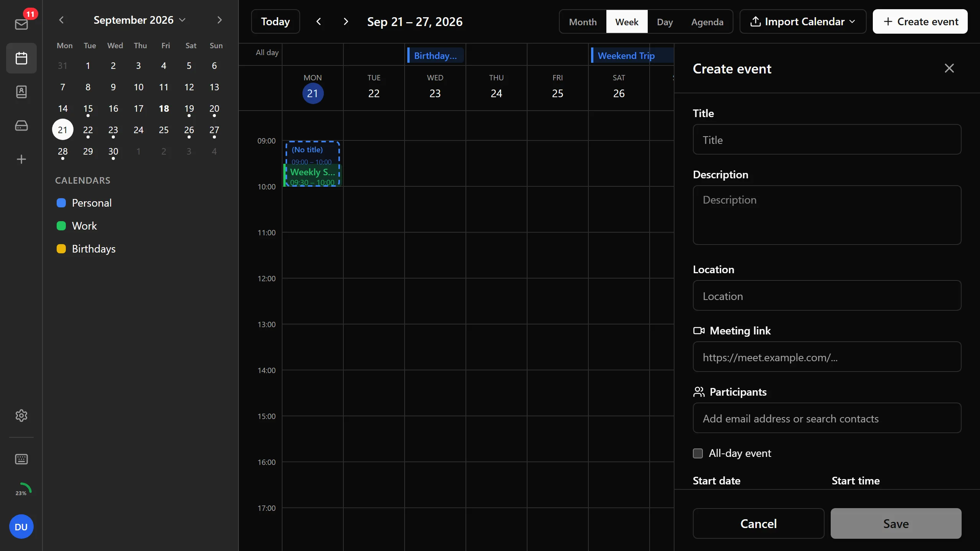Click the Meeting link camera icon
Screen dimensions: 980x551
[699, 331]
